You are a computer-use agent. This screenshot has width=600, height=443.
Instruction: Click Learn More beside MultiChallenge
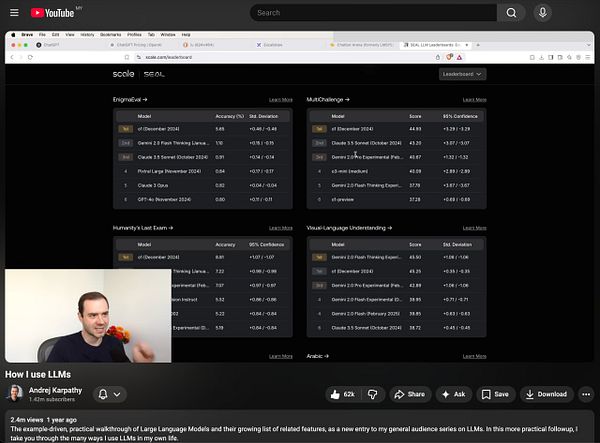[474, 100]
